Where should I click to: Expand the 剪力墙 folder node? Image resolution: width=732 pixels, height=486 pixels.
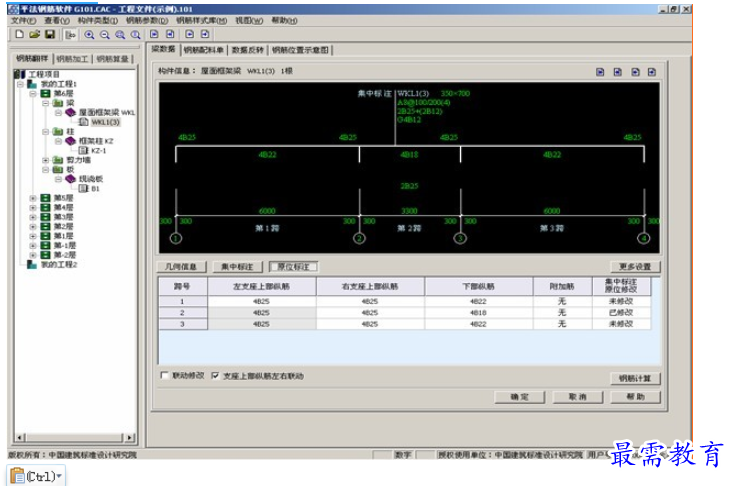46,160
